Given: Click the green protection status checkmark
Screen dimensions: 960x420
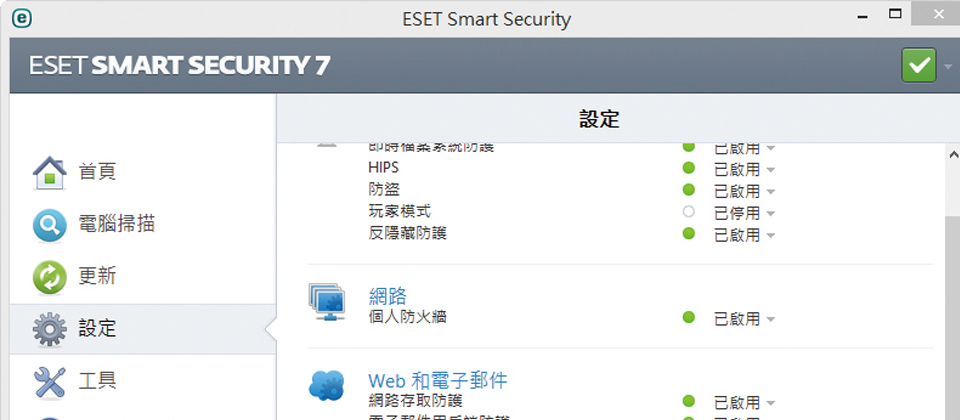Looking at the screenshot, I should (918, 65).
